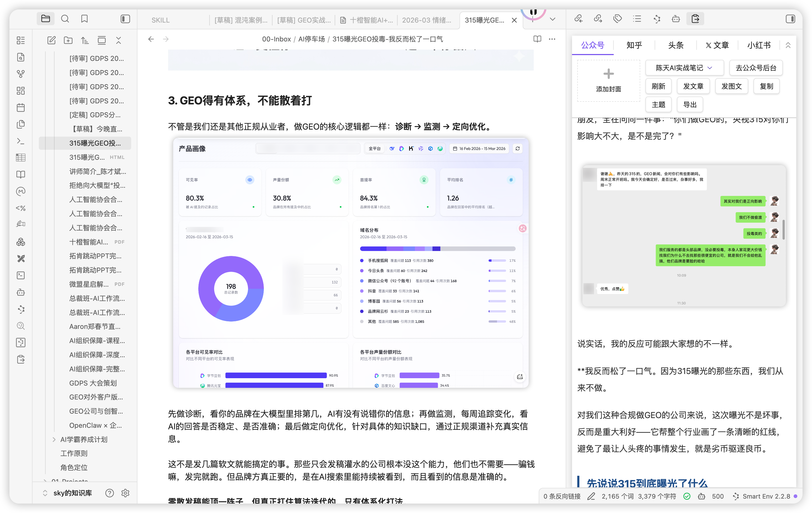Switch to the 知乎 tab
The width and height of the screenshot is (812, 513).
click(x=634, y=45)
